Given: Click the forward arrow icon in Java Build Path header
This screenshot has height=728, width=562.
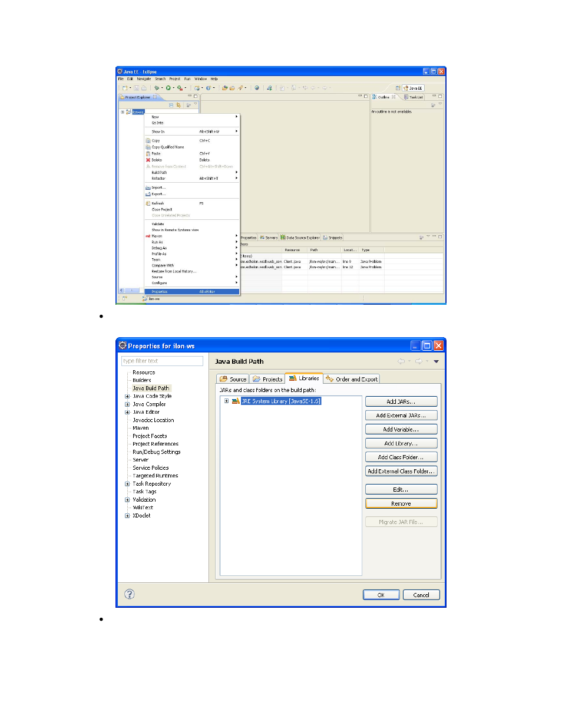Looking at the screenshot, I should [x=418, y=361].
